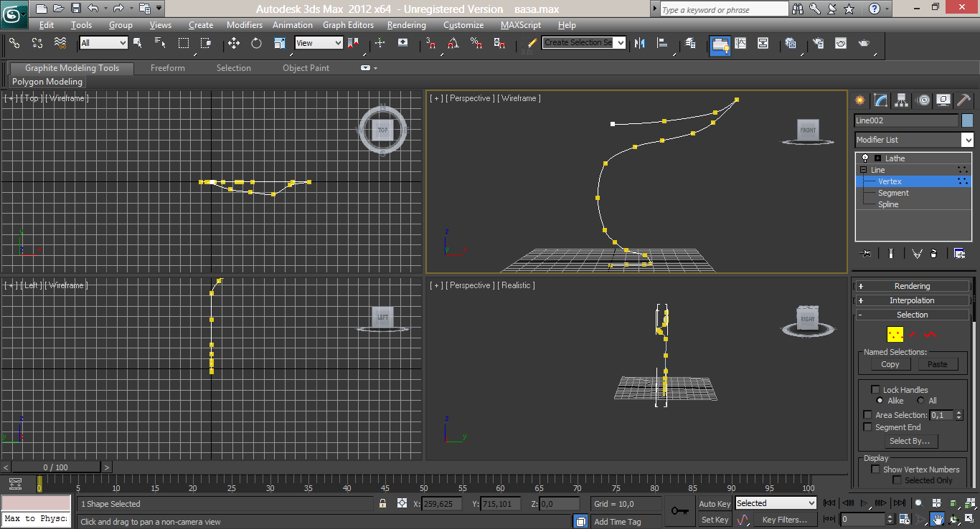
Task: Open Key Filters... button
Action: 784,520
